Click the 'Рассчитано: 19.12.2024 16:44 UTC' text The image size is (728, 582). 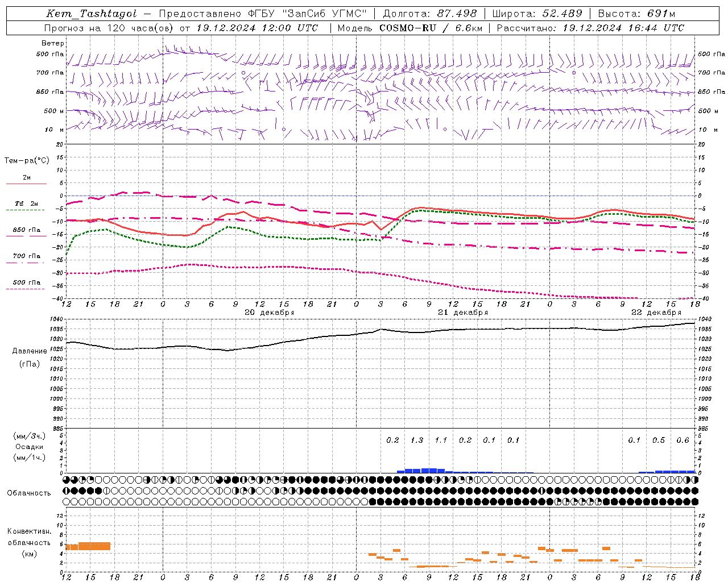(591, 28)
